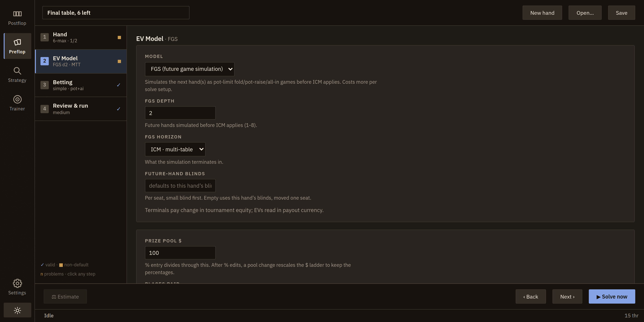Open the Strategy magnifier icon
The image size is (644, 322).
tap(17, 71)
